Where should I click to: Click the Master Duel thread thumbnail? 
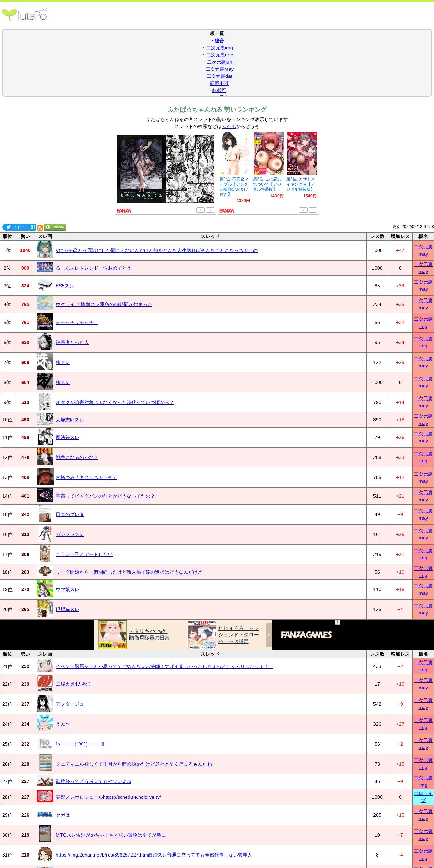[x=45, y=322]
